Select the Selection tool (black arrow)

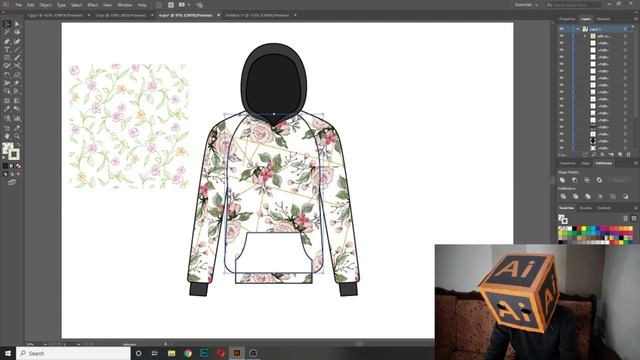(7, 24)
